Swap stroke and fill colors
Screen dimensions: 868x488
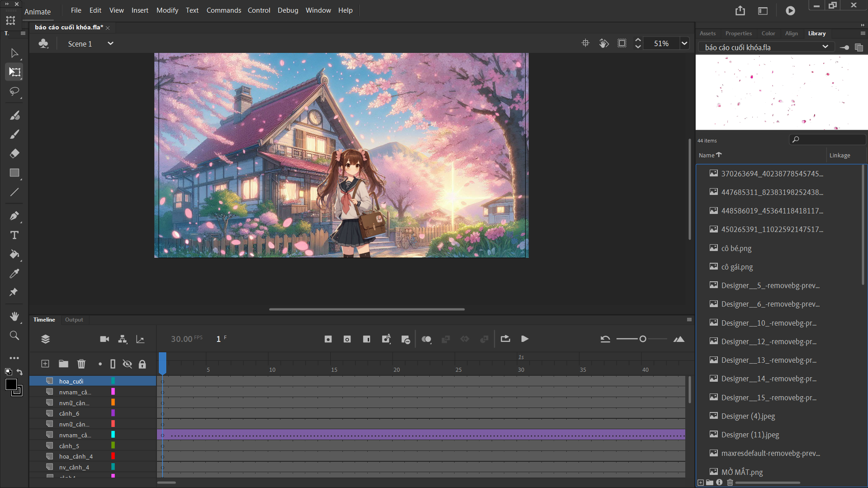coord(20,372)
